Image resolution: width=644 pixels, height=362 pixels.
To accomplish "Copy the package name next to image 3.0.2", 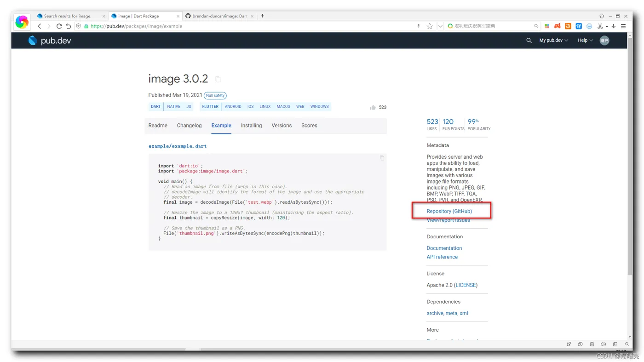I will [x=218, y=80].
